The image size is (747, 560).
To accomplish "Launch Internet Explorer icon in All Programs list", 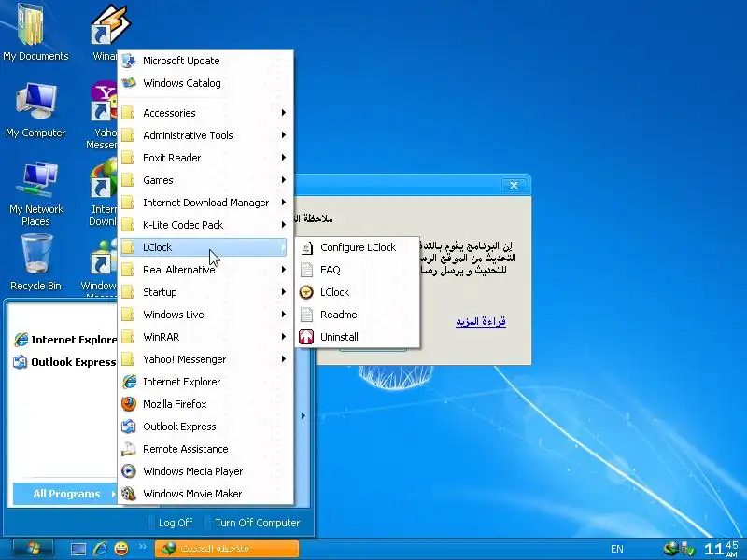I will click(x=128, y=382).
